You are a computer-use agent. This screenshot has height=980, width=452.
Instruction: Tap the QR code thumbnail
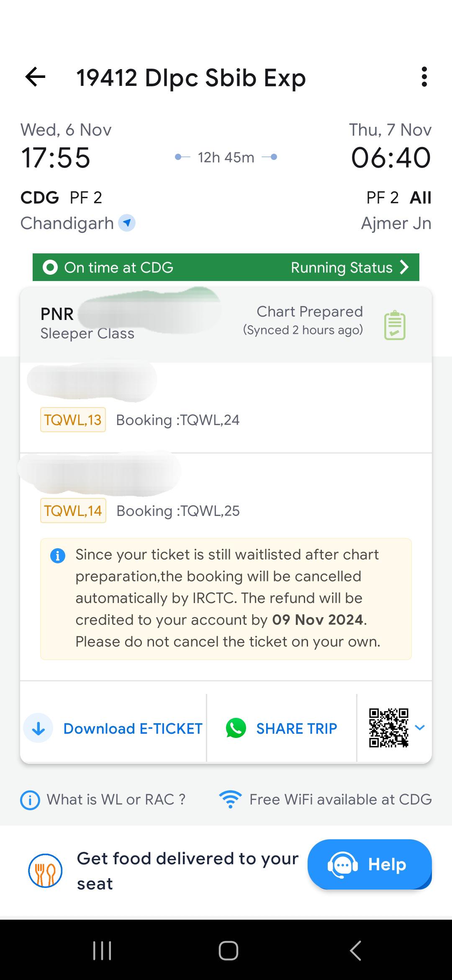[x=389, y=728]
